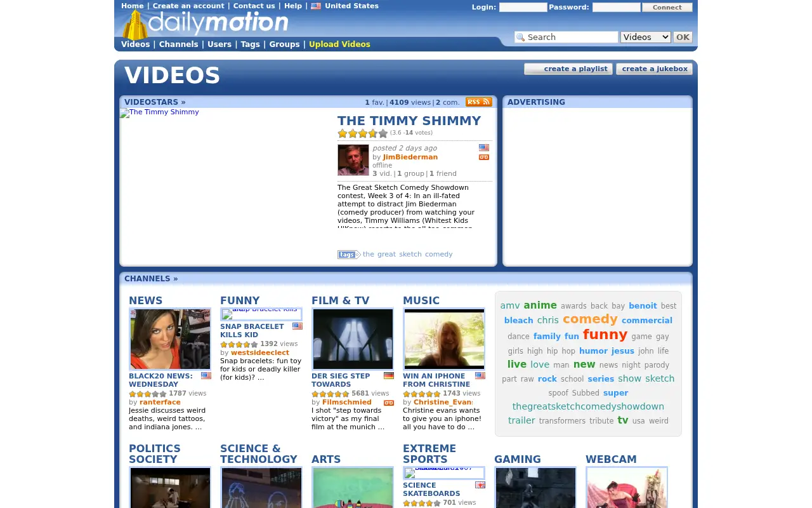This screenshot has width=812, height=508.
Task: Click the US flag beside Black20 News
Action: pyautogui.click(x=206, y=376)
